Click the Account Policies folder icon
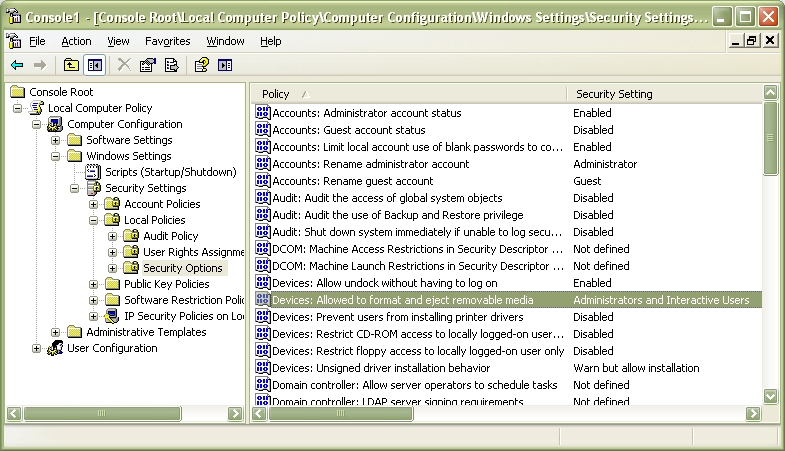This screenshot has width=785, height=451. (x=112, y=204)
